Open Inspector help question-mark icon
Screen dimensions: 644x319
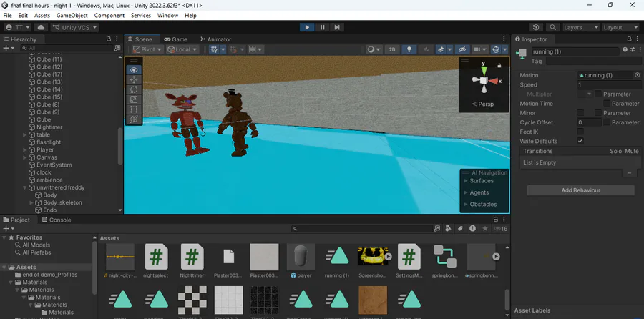625,49
